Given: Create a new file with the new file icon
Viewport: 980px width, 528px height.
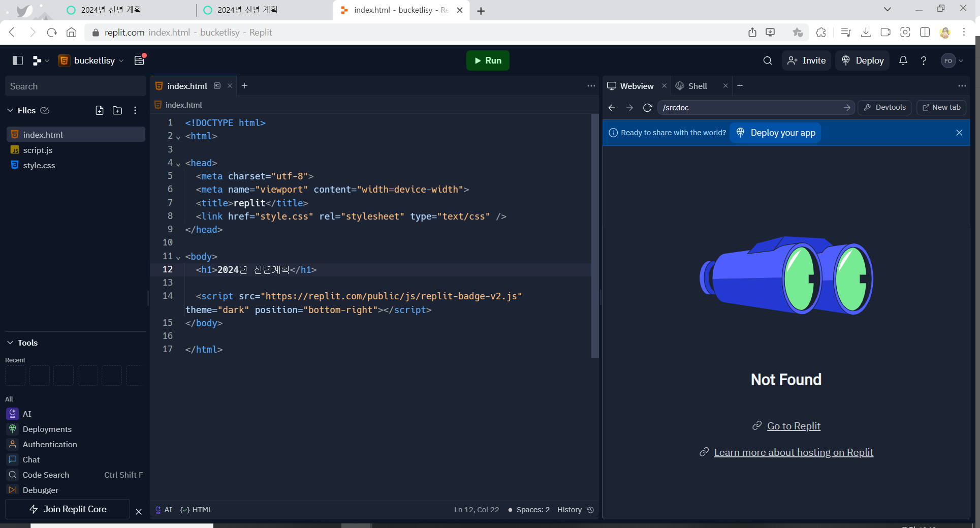Looking at the screenshot, I should [x=100, y=110].
